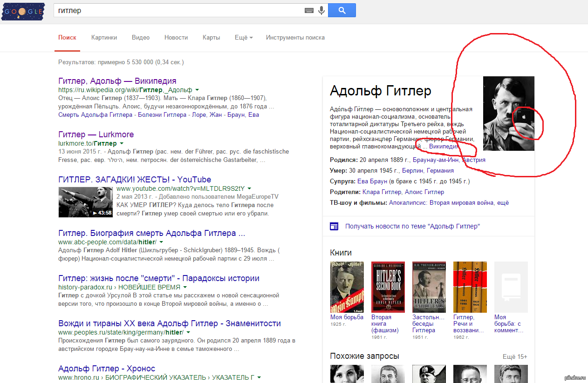
Task: Open Адольф Гитлер - Хронос result
Action: click(107, 369)
